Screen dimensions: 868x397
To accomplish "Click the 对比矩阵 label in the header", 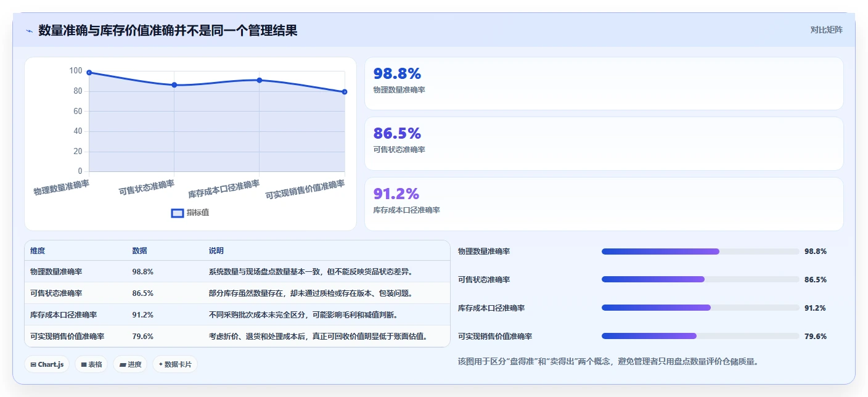I will coord(826,30).
